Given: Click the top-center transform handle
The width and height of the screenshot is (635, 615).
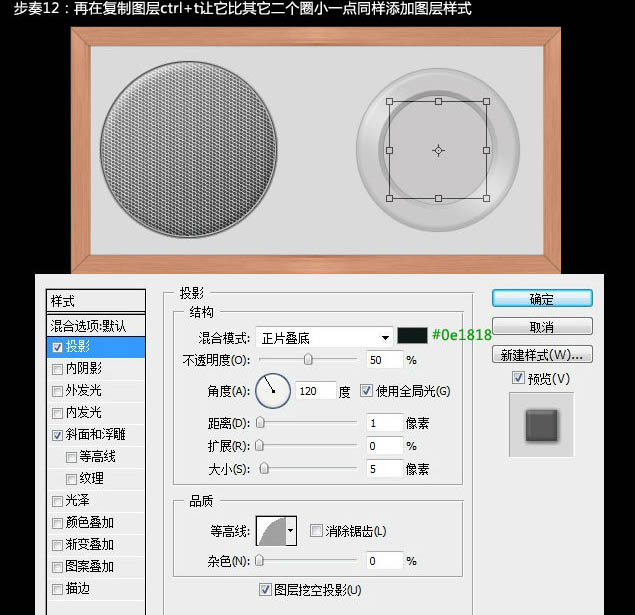Looking at the screenshot, I should coord(438,101).
